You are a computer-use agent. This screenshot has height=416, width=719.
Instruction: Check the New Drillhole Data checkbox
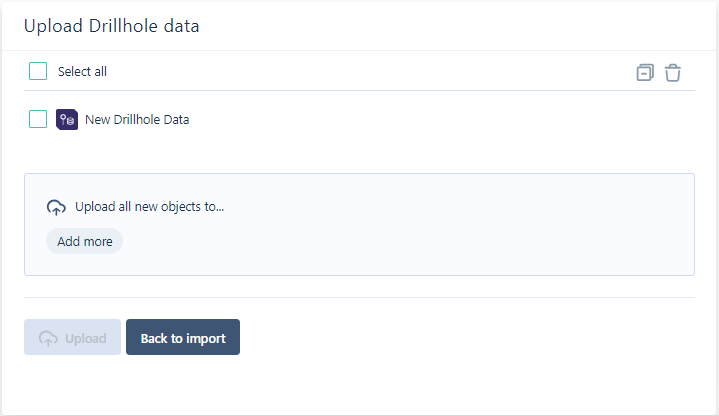(38, 119)
